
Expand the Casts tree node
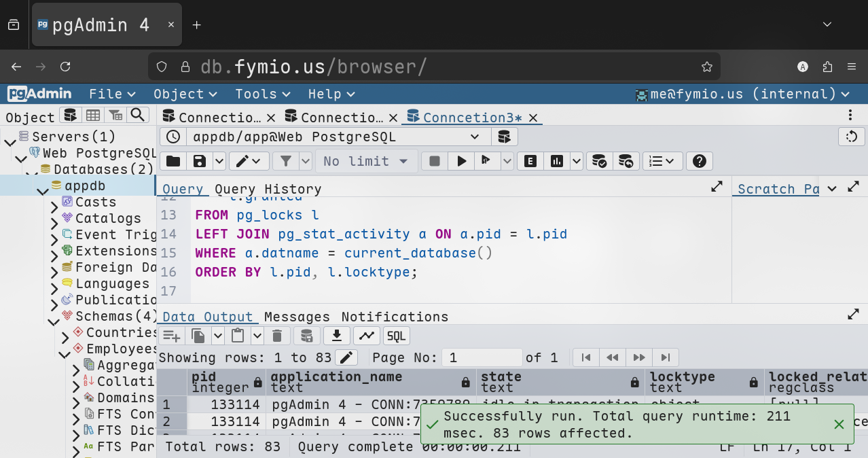tap(55, 202)
